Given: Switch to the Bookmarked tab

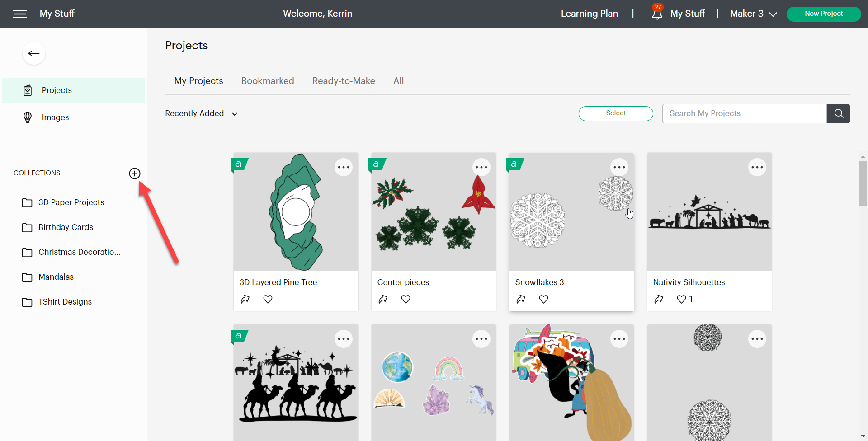Looking at the screenshot, I should click(268, 81).
